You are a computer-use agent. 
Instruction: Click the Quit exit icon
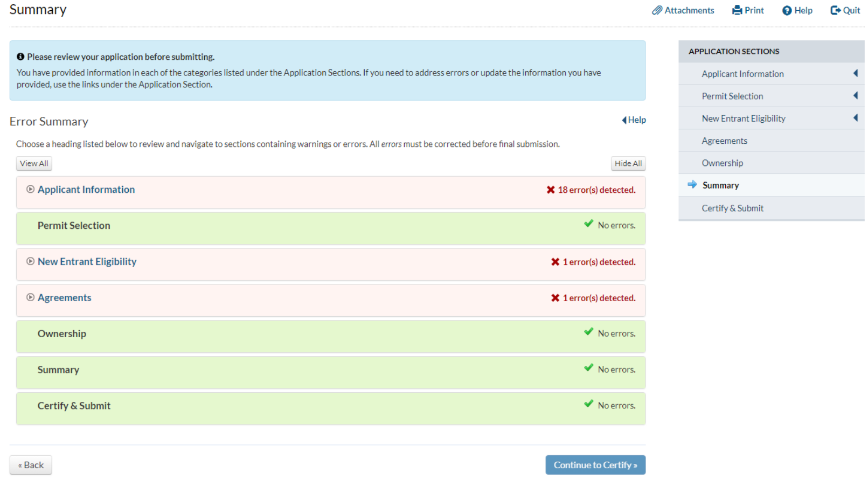(x=835, y=10)
